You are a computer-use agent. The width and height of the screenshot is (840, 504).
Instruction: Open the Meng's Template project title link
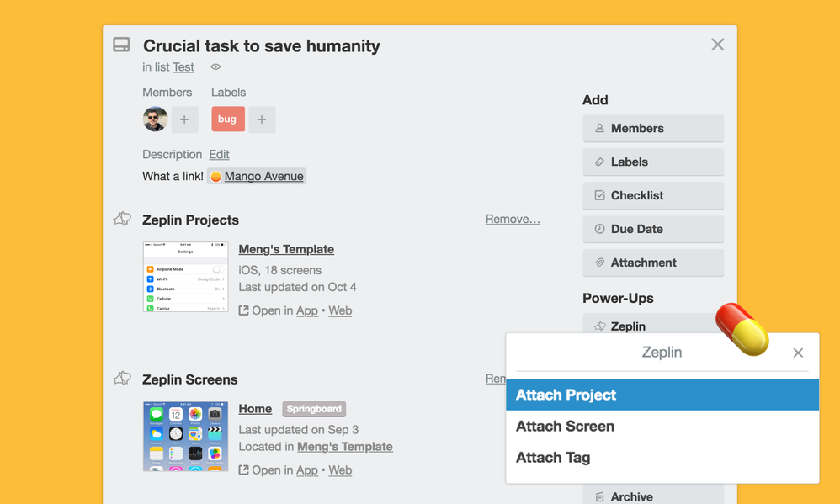(x=286, y=249)
